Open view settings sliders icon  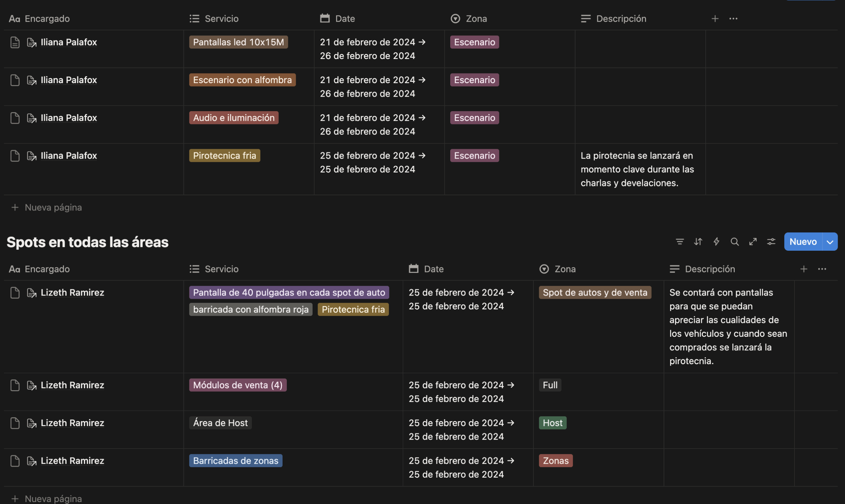771,241
